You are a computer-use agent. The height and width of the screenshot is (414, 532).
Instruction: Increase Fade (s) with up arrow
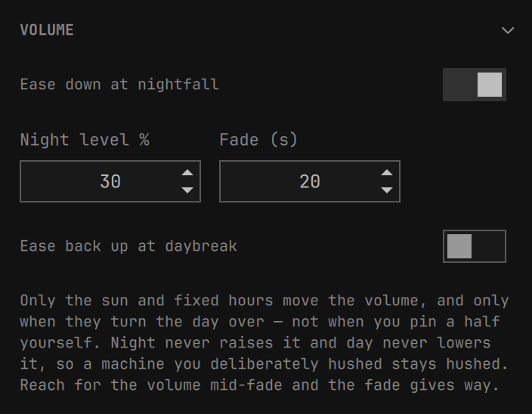click(387, 173)
